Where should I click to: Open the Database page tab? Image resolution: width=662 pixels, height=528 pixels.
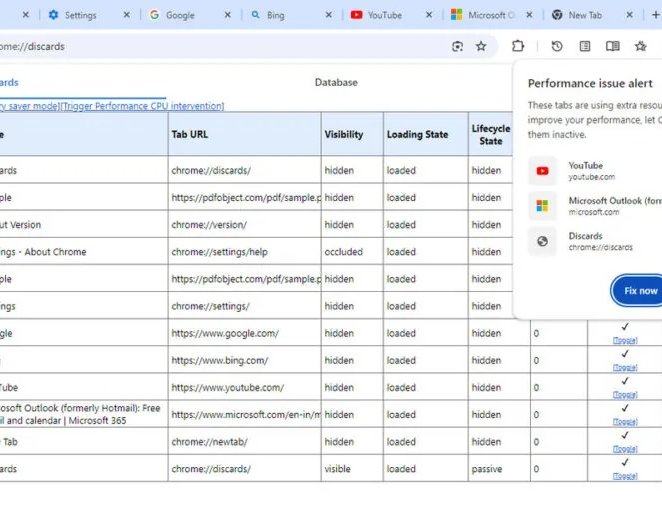(336, 82)
